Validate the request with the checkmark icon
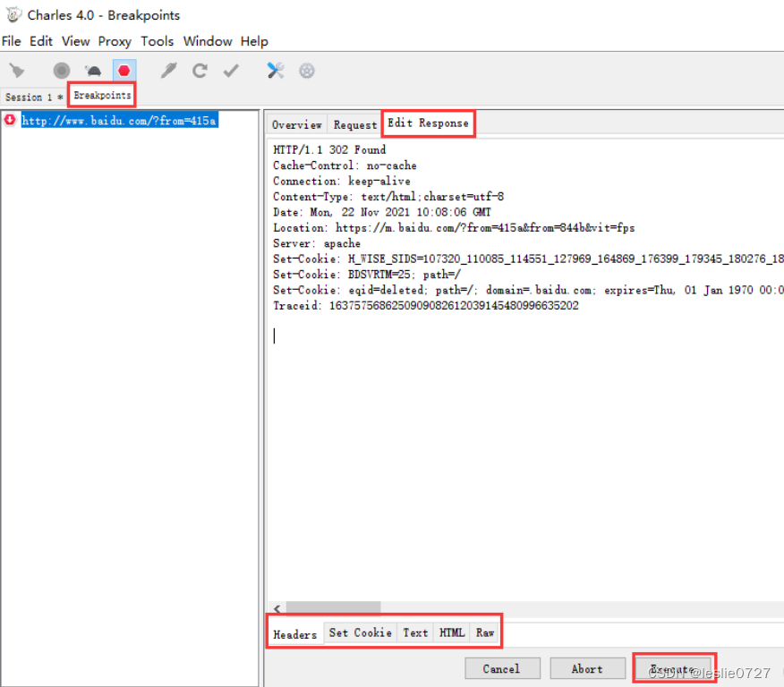This screenshot has height=687, width=784. tap(230, 70)
